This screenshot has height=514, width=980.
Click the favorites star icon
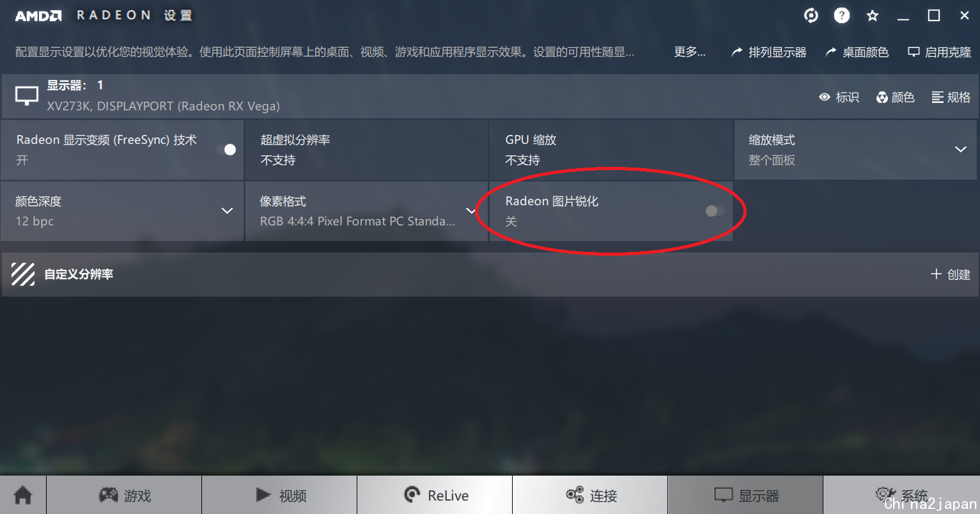(x=873, y=15)
